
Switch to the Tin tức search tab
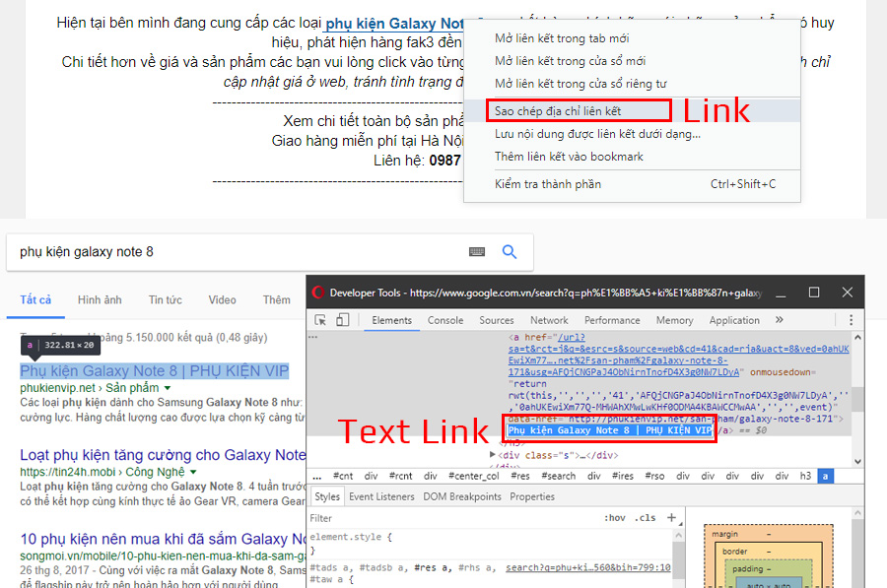(166, 299)
